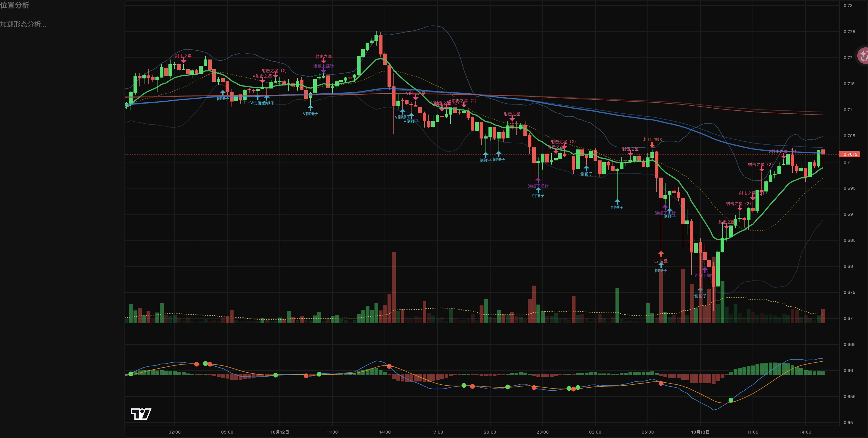
Task: Click the H_max marker above the candles
Action: pyautogui.click(x=652, y=139)
